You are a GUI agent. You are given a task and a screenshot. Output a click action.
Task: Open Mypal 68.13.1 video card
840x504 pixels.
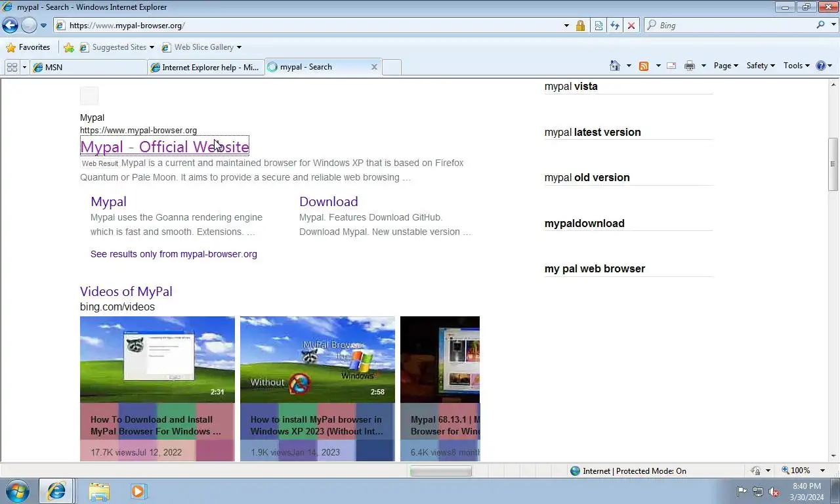(440, 388)
